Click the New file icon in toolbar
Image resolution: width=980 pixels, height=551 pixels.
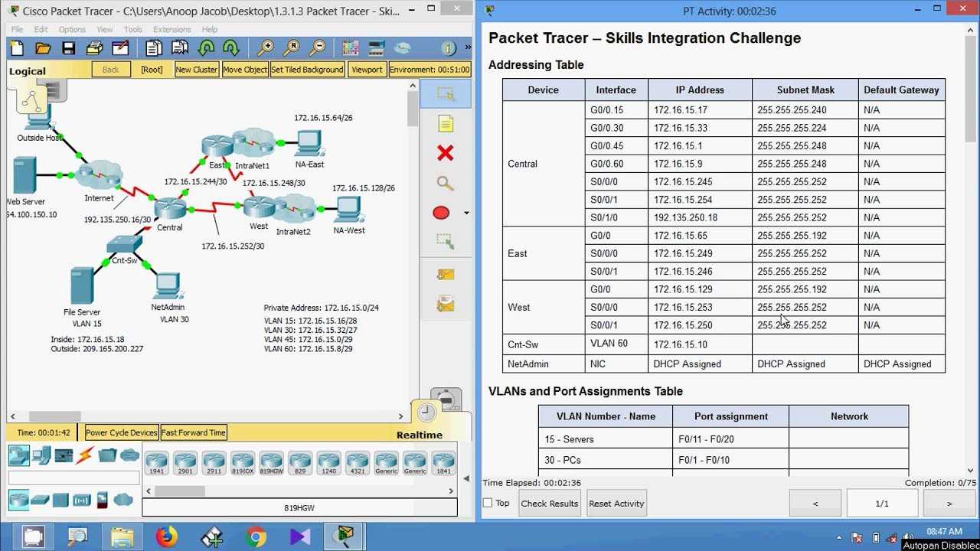(17, 48)
